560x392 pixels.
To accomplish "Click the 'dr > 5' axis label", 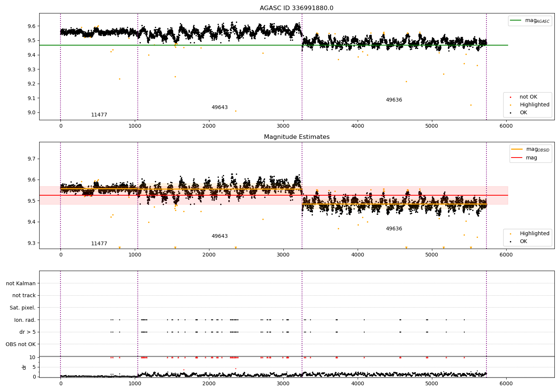I will (28, 332).
